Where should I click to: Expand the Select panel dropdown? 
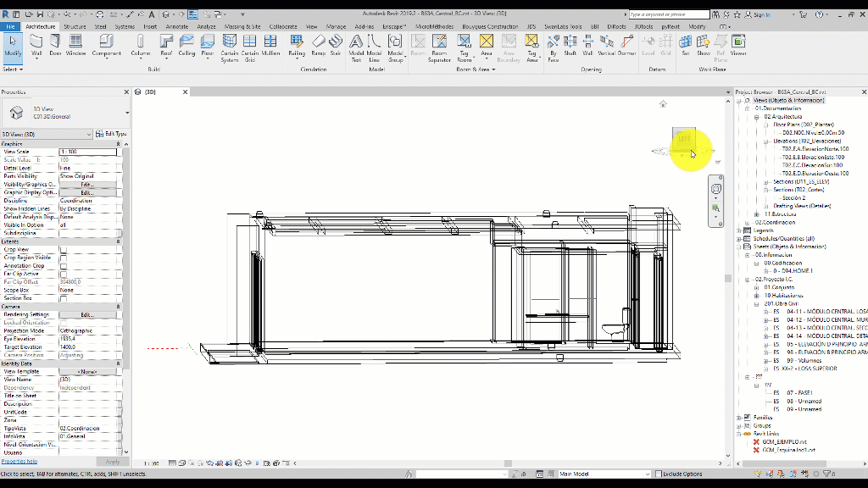pyautogui.click(x=13, y=69)
